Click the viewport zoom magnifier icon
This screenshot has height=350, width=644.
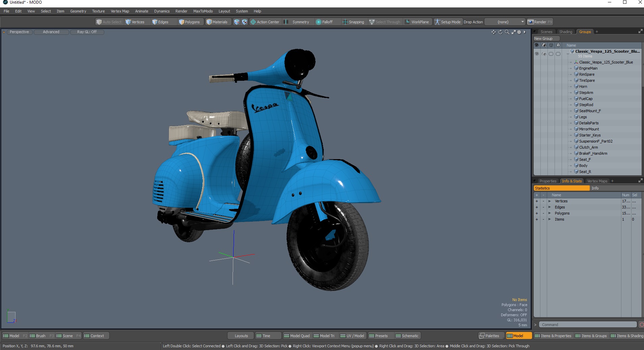point(507,32)
